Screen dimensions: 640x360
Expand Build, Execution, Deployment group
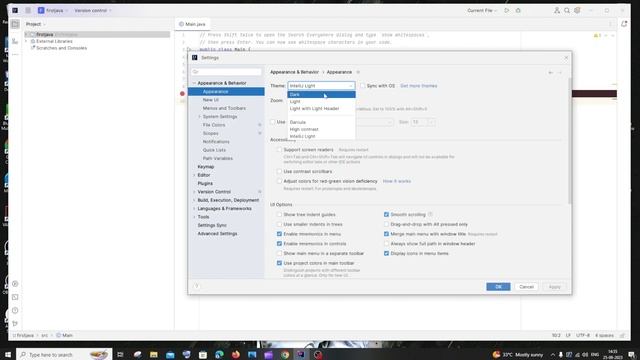pyautogui.click(x=194, y=200)
